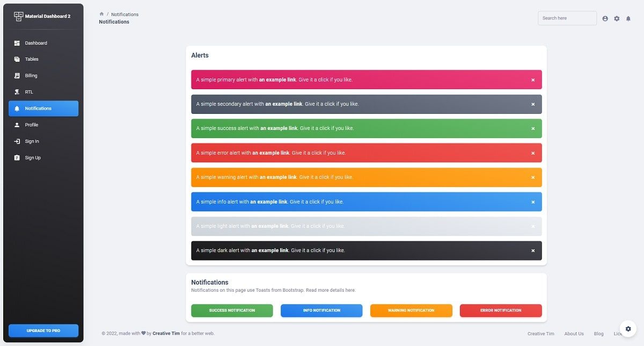The width and height of the screenshot is (644, 346).
Task: Click the Tables icon in the sidebar
Action: pyautogui.click(x=18, y=59)
